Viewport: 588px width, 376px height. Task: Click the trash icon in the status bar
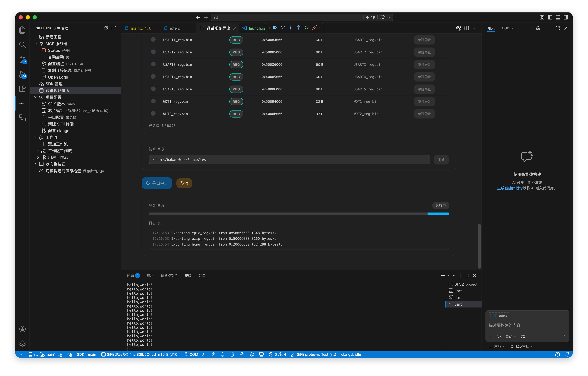pyautogui.click(x=232, y=354)
